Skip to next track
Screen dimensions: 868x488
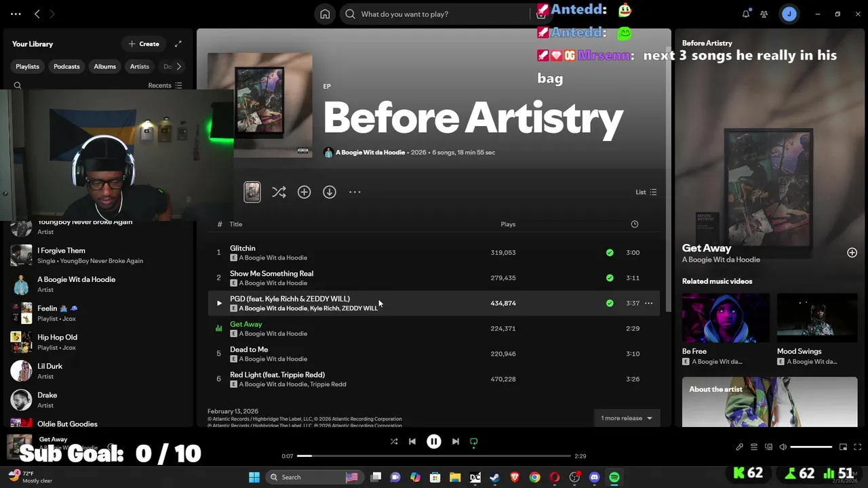456,441
